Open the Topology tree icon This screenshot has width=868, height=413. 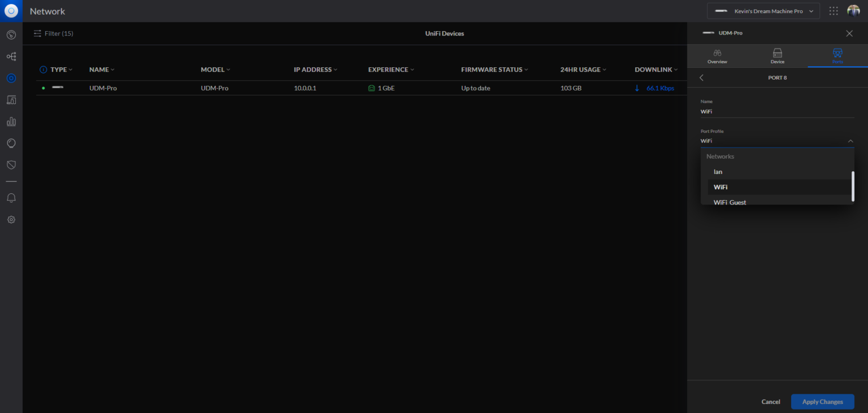pyautogui.click(x=11, y=56)
